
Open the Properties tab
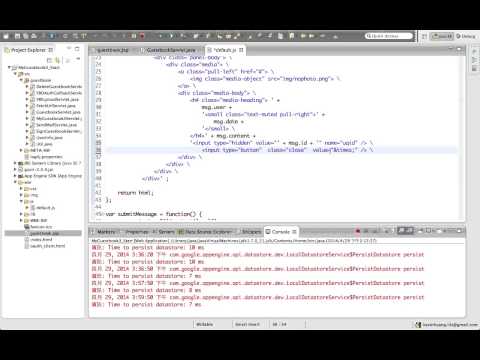tap(137, 232)
